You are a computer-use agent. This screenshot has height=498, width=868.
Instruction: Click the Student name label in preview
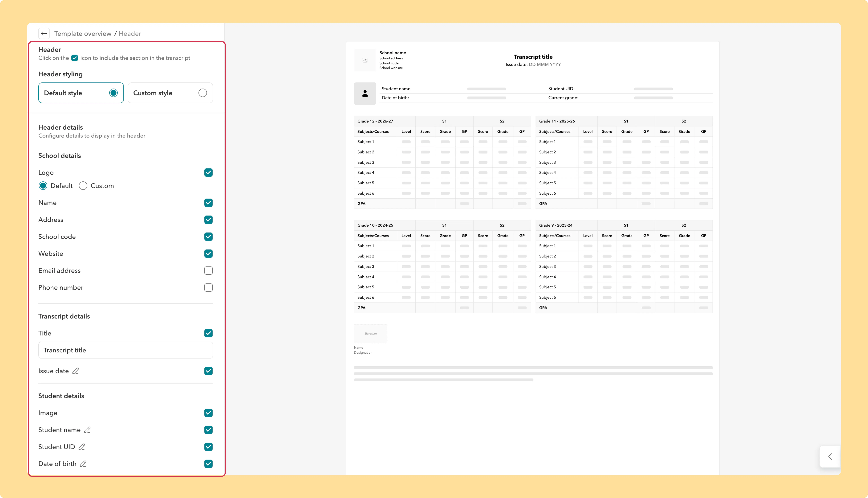tap(397, 89)
